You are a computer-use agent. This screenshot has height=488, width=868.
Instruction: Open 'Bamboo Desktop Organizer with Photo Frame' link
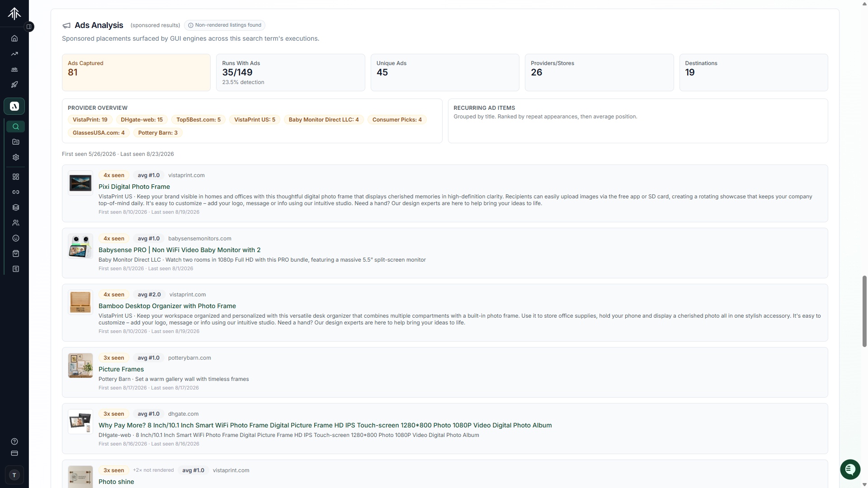click(167, 306)
